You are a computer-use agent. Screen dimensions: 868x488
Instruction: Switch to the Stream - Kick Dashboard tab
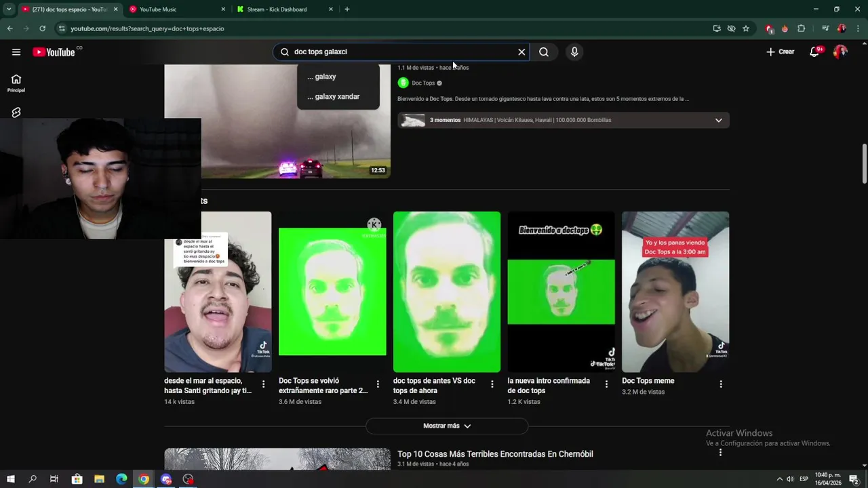point(285,9)
